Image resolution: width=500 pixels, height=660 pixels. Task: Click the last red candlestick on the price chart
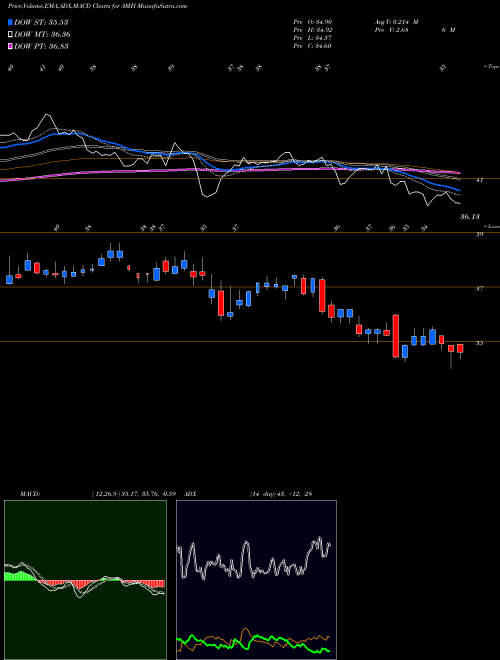[x=460, y=349]
